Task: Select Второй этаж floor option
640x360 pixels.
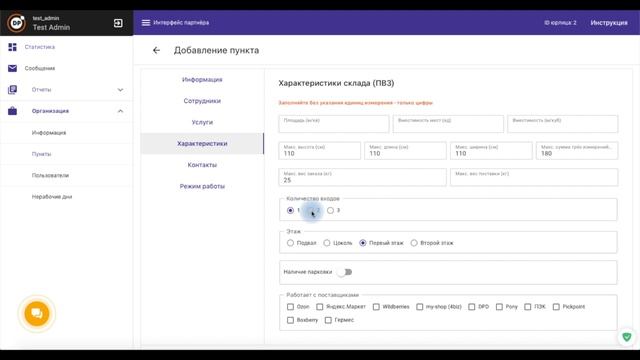Action: click(414, 243)
